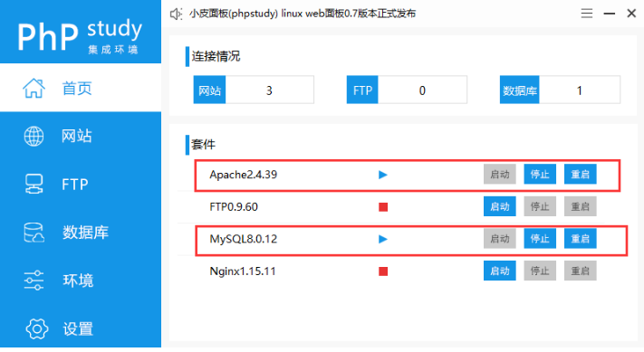
Task: Restart Apache2.4.39 with 重启 button
Action: [580, 175]
